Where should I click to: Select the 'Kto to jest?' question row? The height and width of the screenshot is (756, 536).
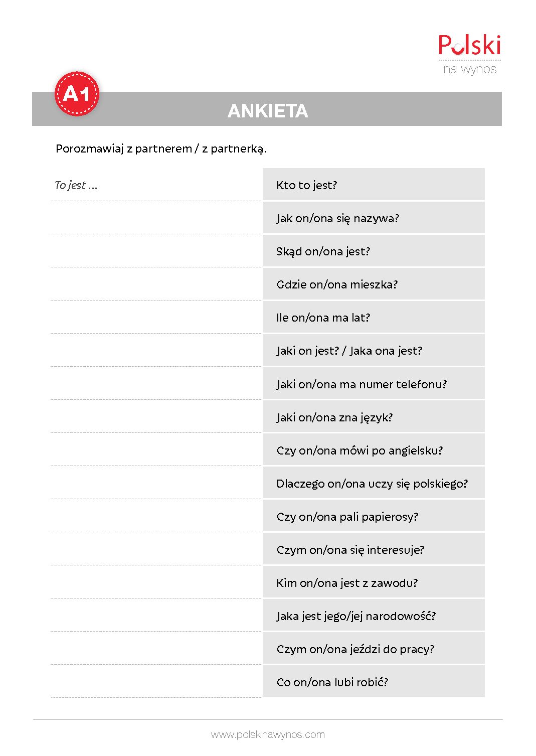(x=374, y=185)
